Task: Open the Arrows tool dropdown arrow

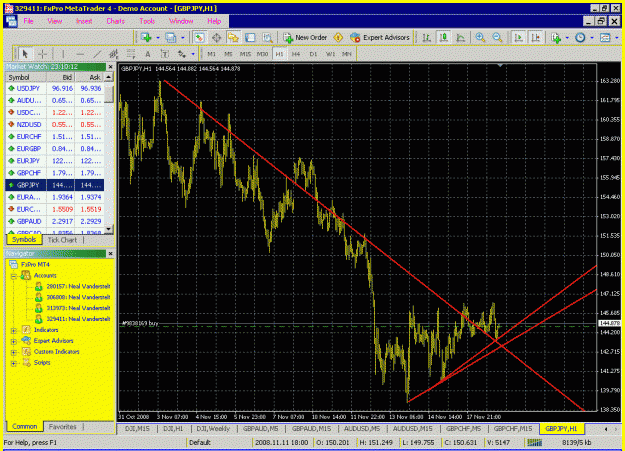Action: (193, 54)
